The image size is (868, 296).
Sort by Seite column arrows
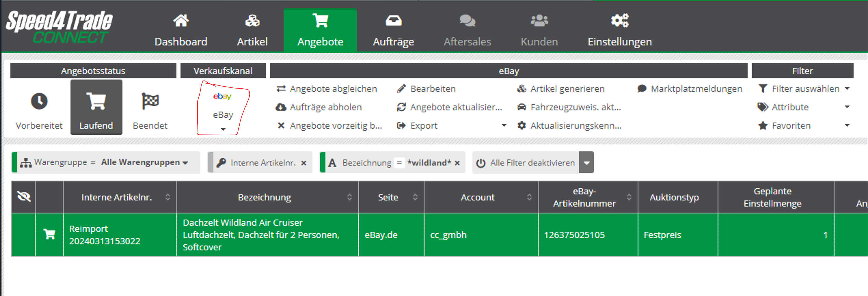pos(415,197)
